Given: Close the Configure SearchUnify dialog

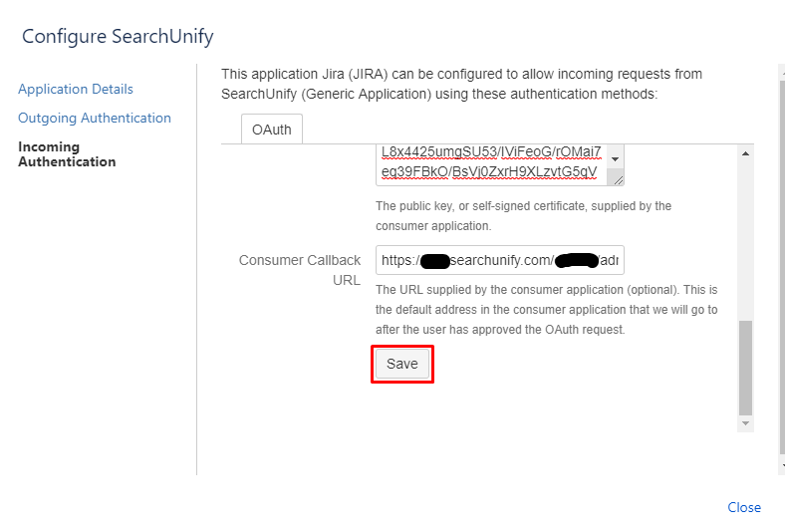Looking at the screenshot, I should pyautogui.click(x=744, y=507).
